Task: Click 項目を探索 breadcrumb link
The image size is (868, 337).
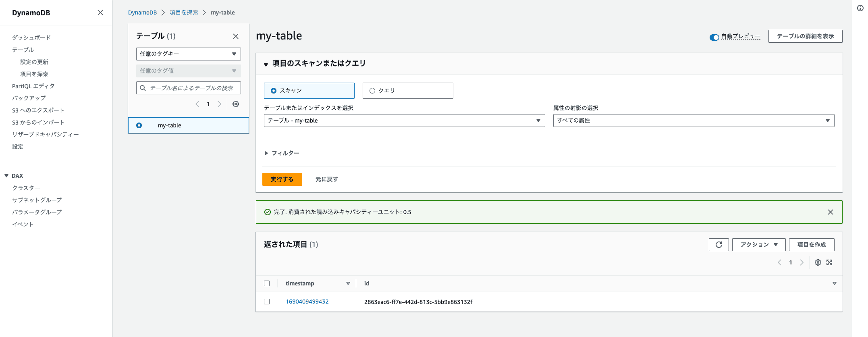Action: click(184, 12)
